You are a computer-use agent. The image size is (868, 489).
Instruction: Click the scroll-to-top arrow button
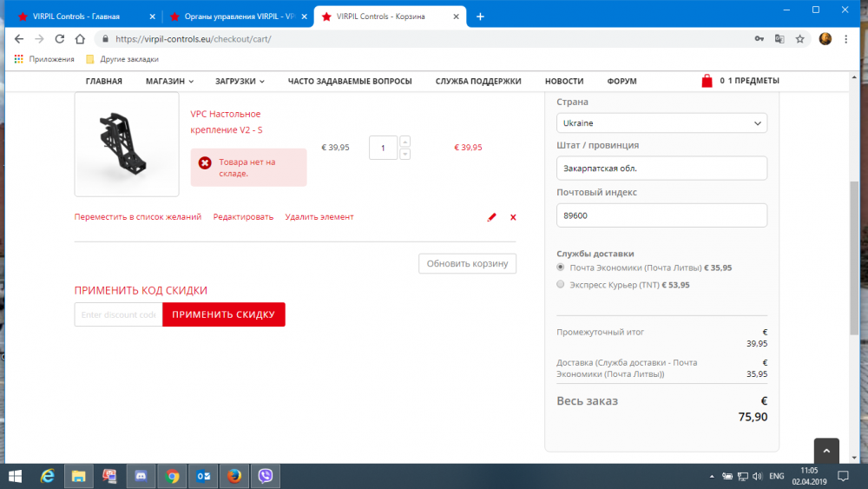(x=826, y=451)
